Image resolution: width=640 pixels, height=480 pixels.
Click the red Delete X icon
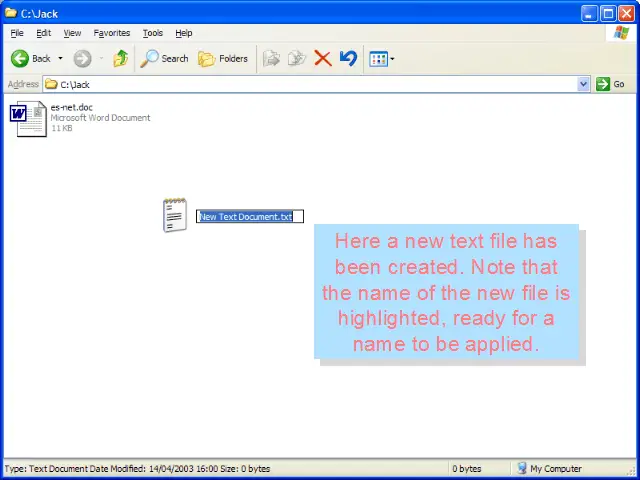(x=322, y=59)
